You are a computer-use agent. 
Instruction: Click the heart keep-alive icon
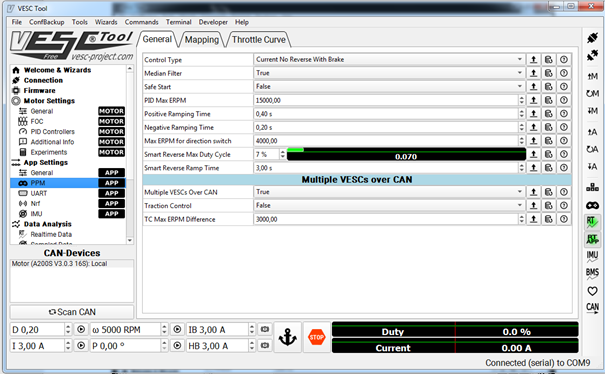(x=592, y=291)
